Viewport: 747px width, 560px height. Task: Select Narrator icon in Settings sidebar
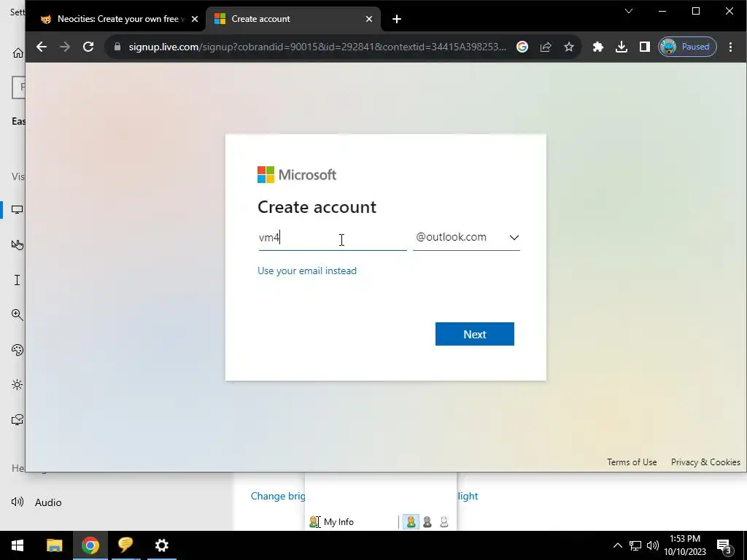18,419
